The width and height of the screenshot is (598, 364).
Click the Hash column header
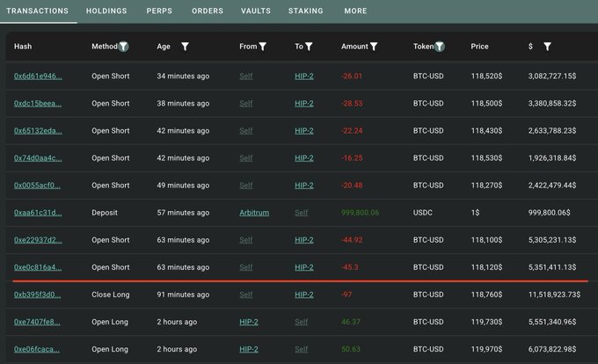(x=23, y=47)
